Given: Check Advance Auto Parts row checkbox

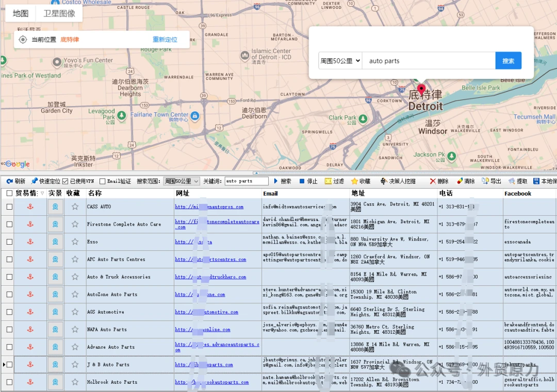Looking at the screenshot, I should click(10, 347).
